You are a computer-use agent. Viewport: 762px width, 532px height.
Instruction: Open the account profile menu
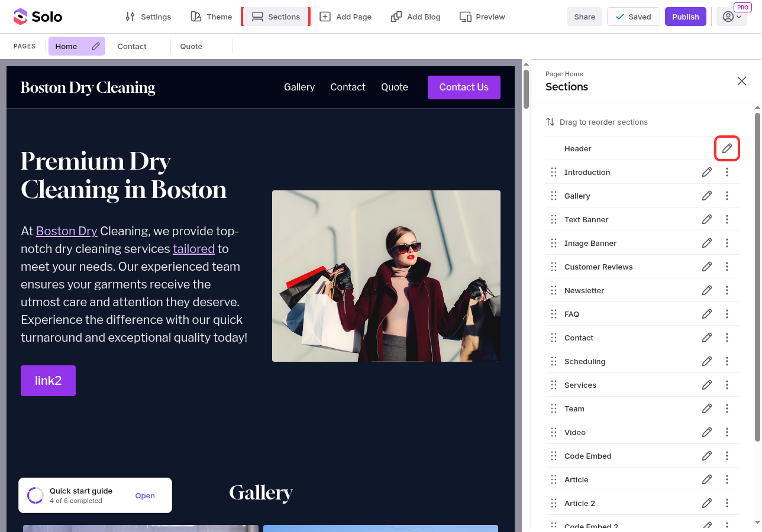click(x=732, y=17)
